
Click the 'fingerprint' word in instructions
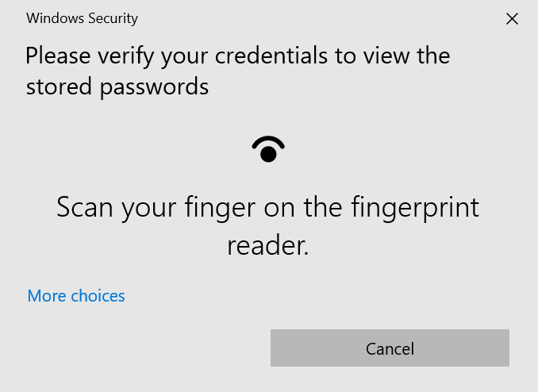pyautogui.click(x=416, y=208)
